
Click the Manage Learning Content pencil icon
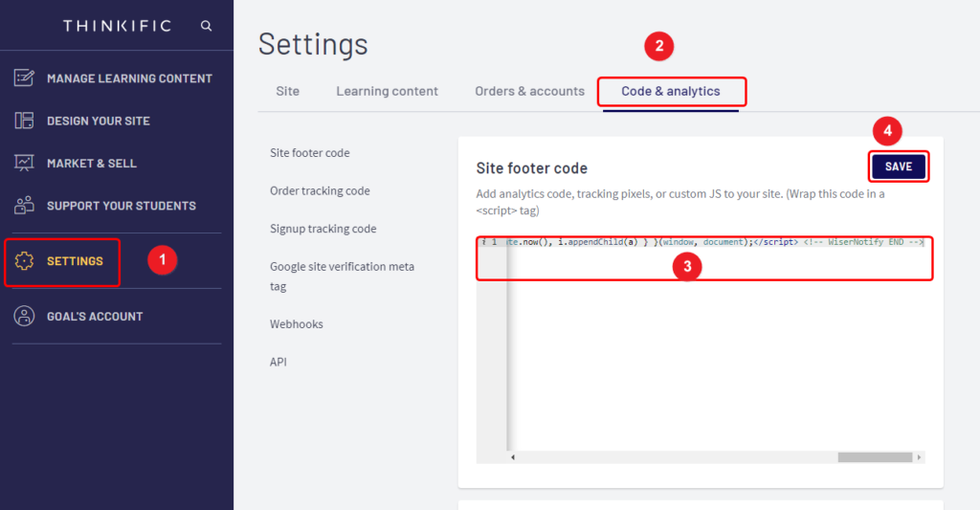(24, 78)
